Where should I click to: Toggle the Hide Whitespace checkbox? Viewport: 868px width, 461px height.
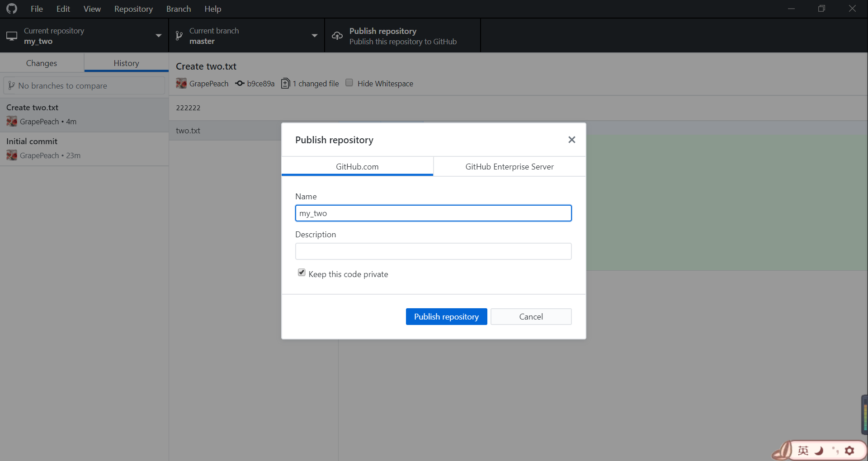[349, 83]
